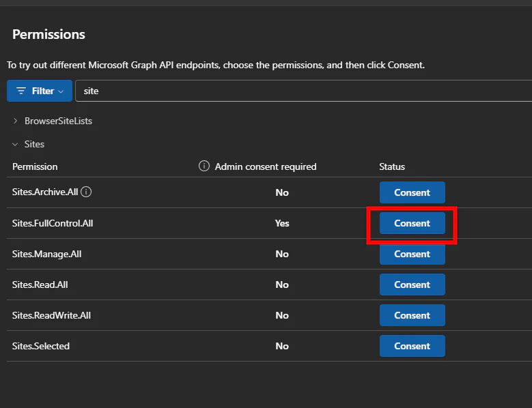The height and width of the screenshot is (408, 532).
Task: Select the Sites.FullControl.All permission name
Action: point(53,223)
